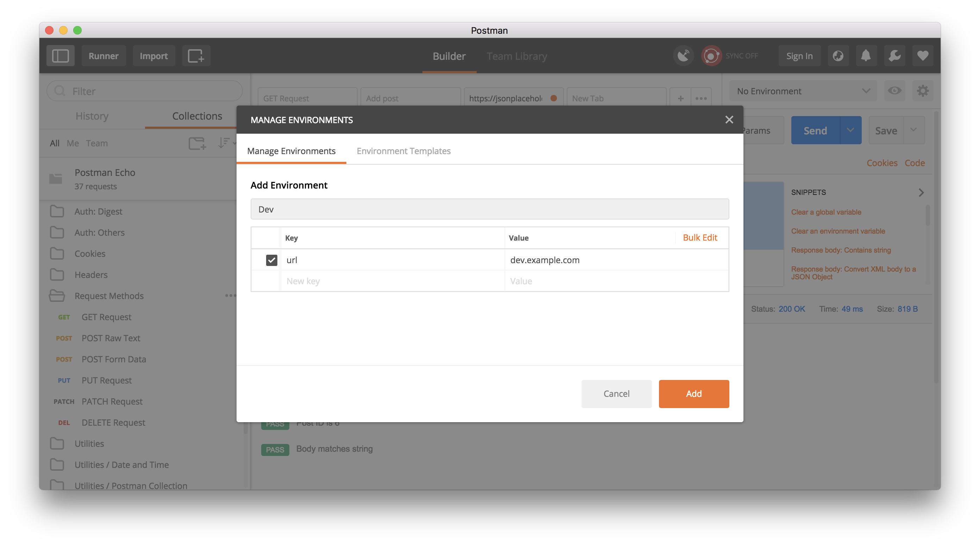Add a new tab with plus icon

coord(680,98)
